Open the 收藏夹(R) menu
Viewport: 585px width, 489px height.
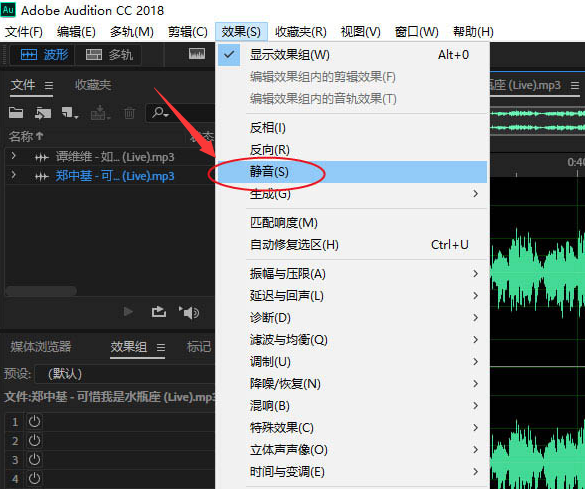pos(301,32)
